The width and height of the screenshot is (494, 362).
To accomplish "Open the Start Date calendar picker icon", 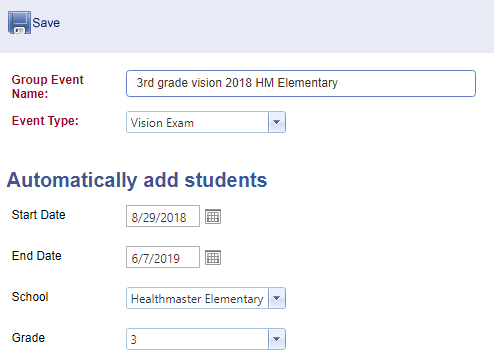I will point(213,217).
